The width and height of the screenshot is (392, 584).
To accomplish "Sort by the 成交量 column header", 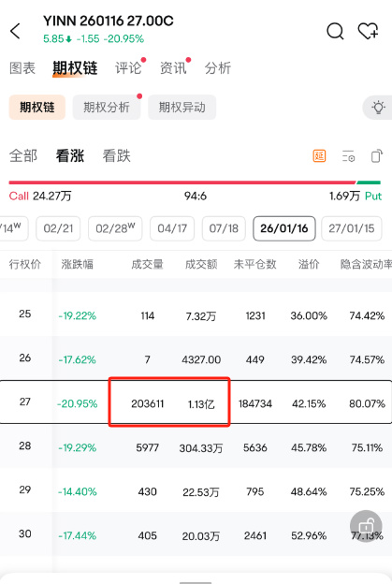I will (x=147, y=264).
